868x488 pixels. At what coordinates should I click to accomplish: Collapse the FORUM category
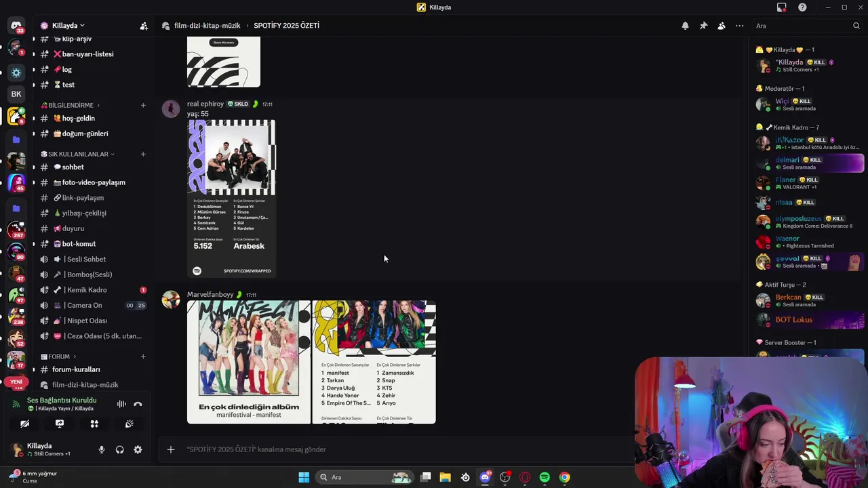coord(58,357)
